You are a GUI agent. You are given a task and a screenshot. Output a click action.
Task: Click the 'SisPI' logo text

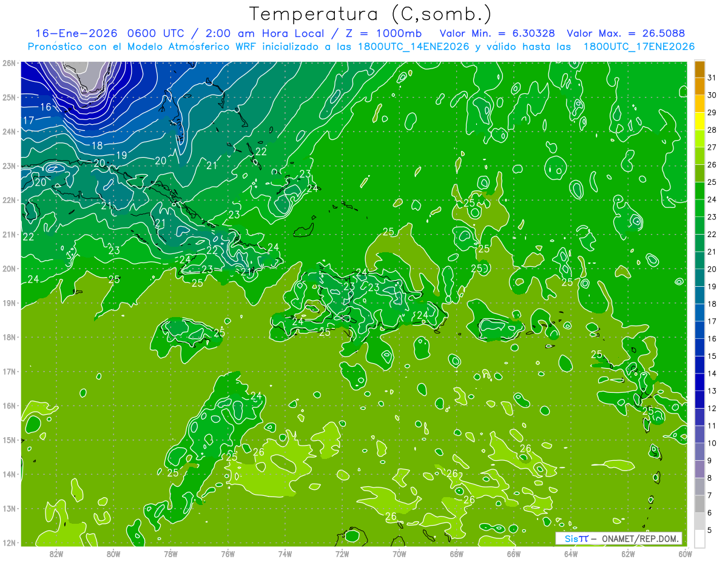click(x=576, y=538)
